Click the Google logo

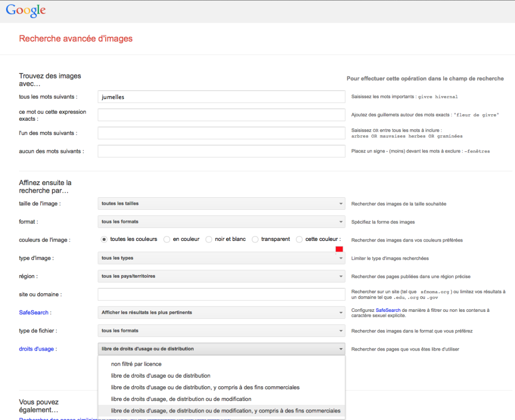point(26,11)
